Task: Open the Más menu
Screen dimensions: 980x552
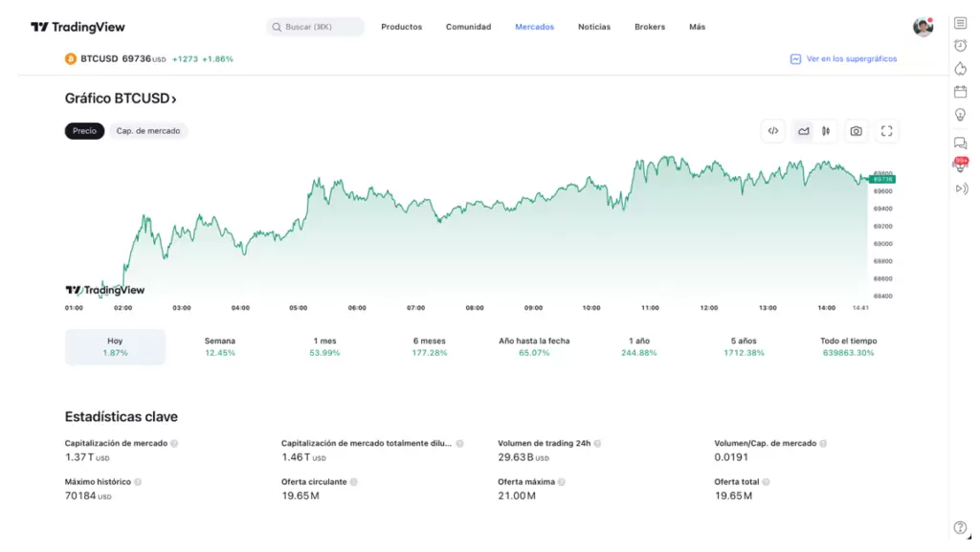Action: (x=697, y=27)
